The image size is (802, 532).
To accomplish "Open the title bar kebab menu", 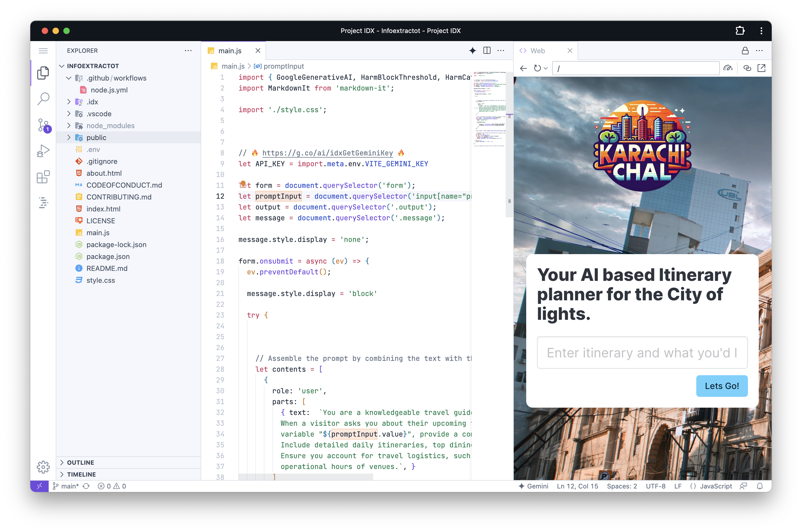I will point(761,31).
